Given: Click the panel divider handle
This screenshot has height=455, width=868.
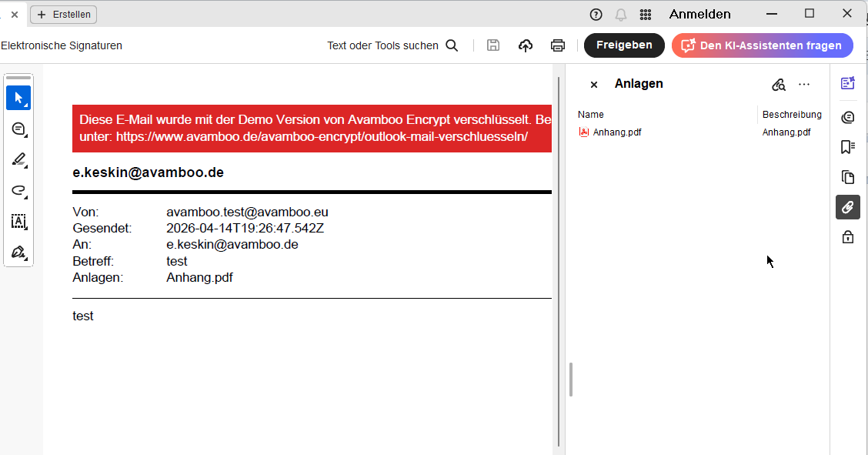Looking at the screenshot, I should click(571, 380).
